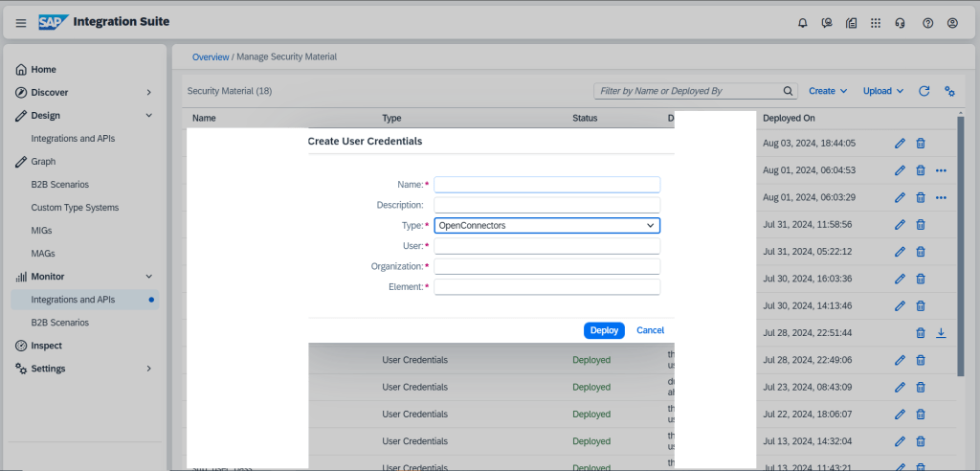
Task: Toggle the hamburger navigation menu
Action: 21,23
